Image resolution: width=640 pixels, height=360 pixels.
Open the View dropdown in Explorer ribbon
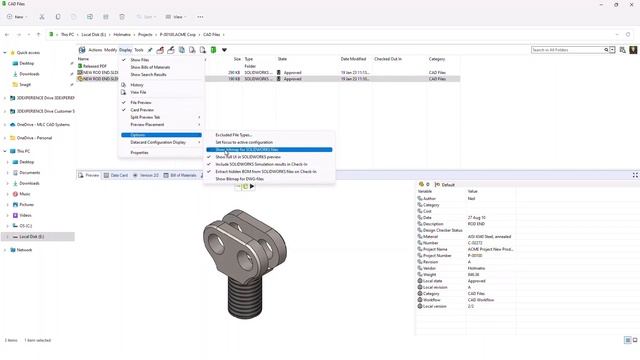[x=176, y=17]
